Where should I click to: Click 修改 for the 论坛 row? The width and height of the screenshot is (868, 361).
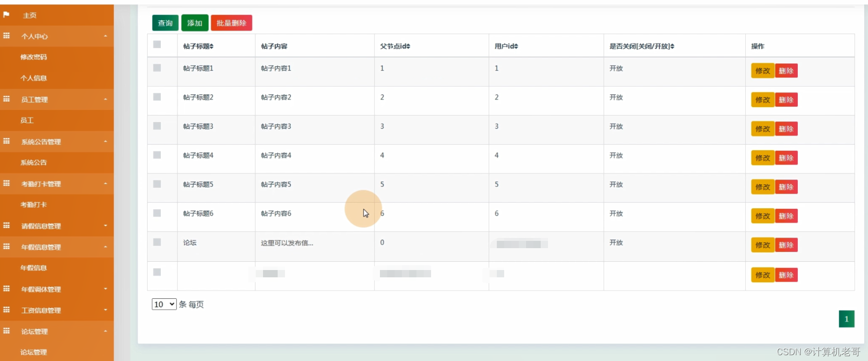tap(763, 245)
